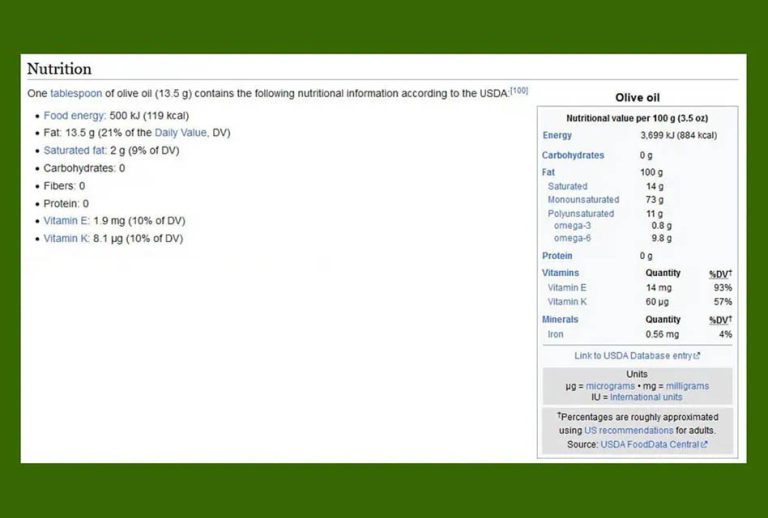Follow the omega-3 link
The image size is (768, 518).
tap(572, 226)
